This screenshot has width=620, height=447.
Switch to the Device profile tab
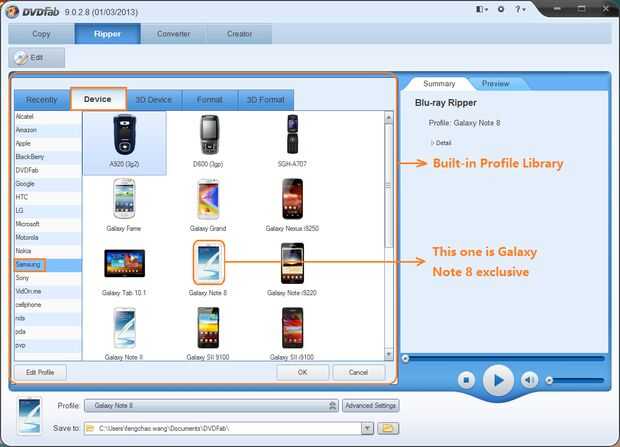pos(98,99)
